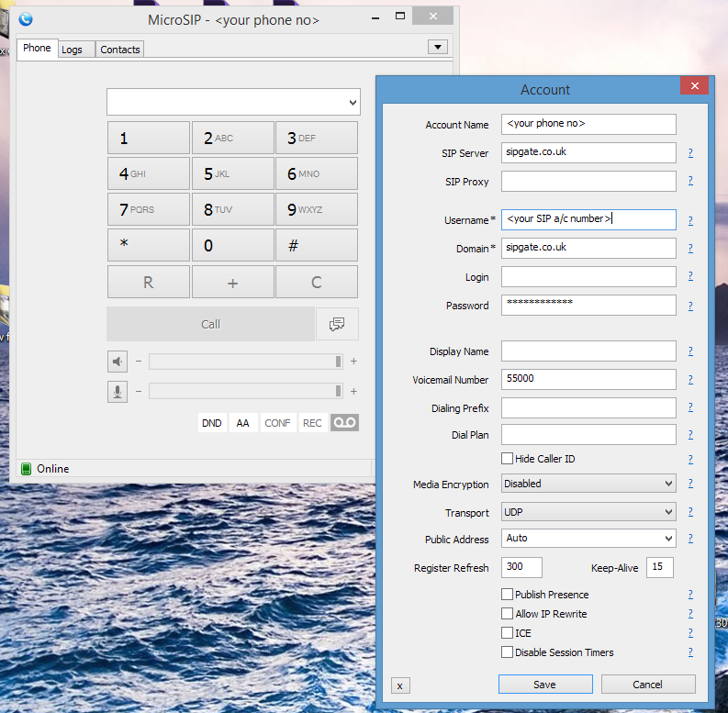Adjust the speaker volume slider
Viewport: 728px width, 713px height.
(x=246, y=362)
